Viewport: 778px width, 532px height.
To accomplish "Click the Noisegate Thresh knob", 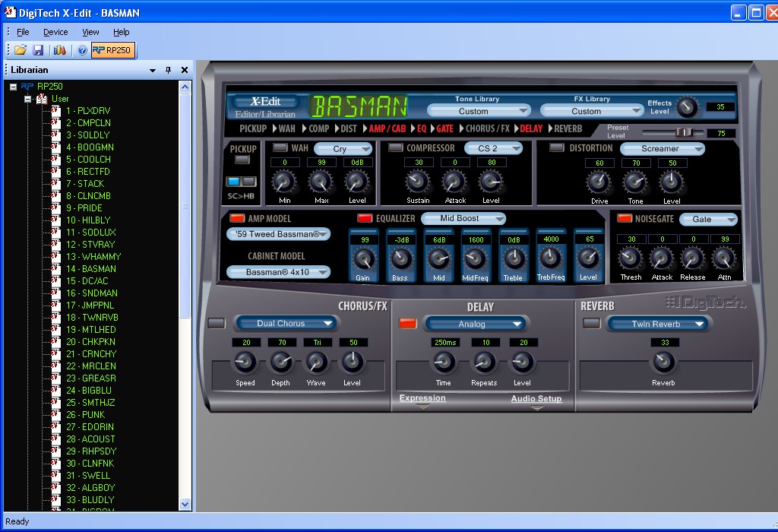I will [x=630, y=258].
